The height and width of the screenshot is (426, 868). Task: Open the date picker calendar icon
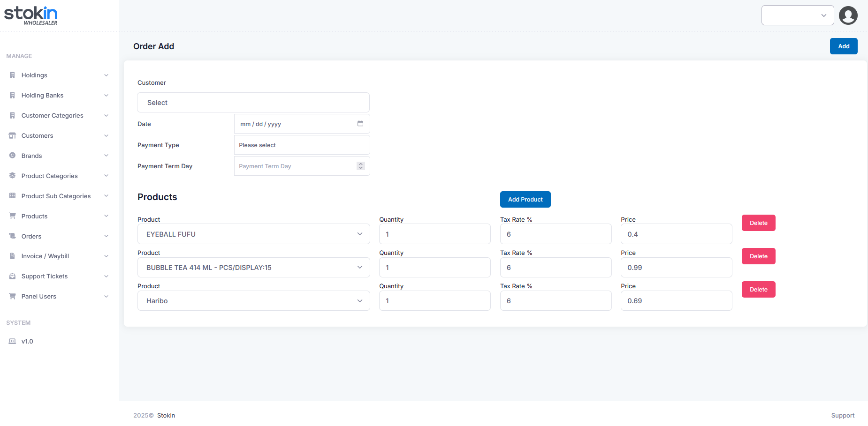pos(360,124)
